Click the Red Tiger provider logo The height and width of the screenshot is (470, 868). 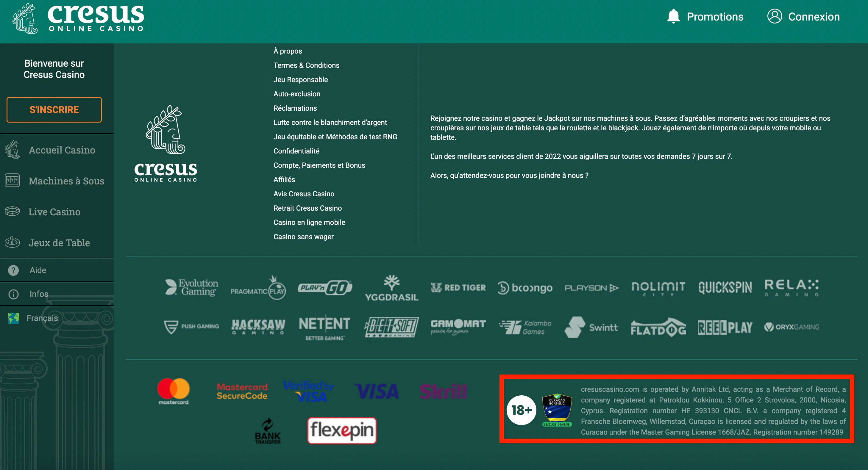pyautogui.click(x=458, y=288)
